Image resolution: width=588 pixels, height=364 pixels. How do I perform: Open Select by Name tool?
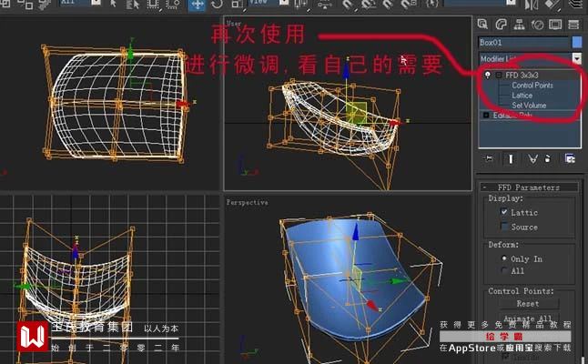click(133, 5)
